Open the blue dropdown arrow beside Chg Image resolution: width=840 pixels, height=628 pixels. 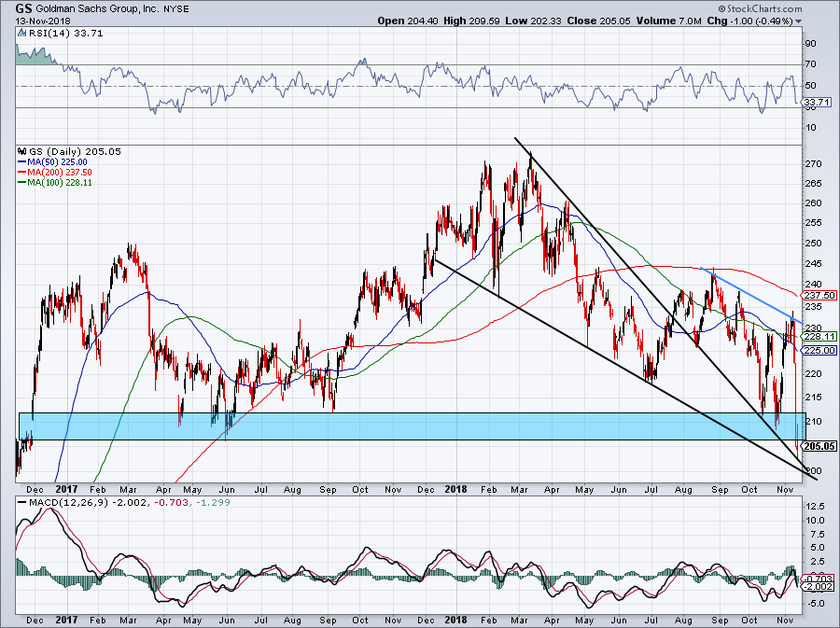tap(799, 21)
